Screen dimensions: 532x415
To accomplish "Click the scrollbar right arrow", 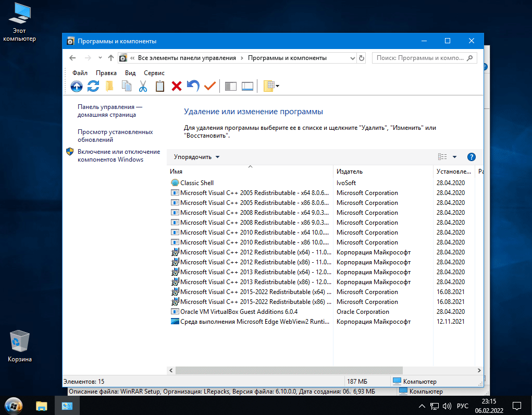I will pos(479,370).
